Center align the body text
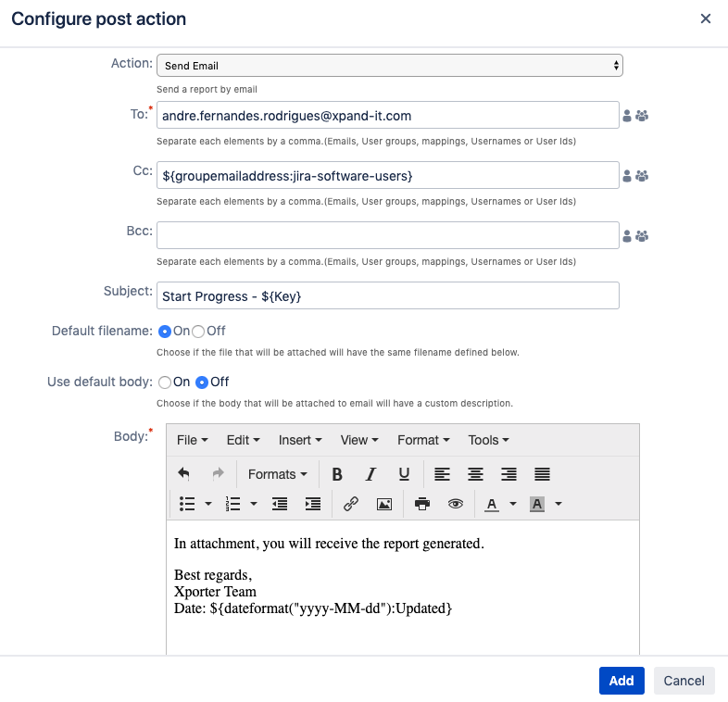The image size is (728, 702). [x=475, y=474]
